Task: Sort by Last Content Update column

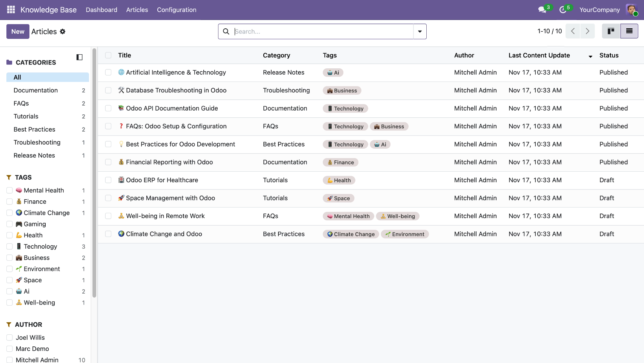Action: click(539, 55)
